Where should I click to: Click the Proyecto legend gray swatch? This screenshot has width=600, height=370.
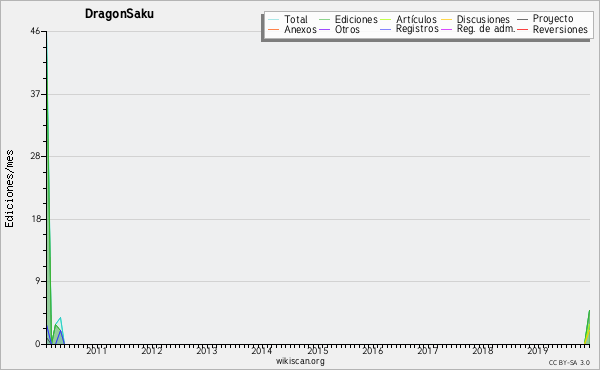point(522,19)
